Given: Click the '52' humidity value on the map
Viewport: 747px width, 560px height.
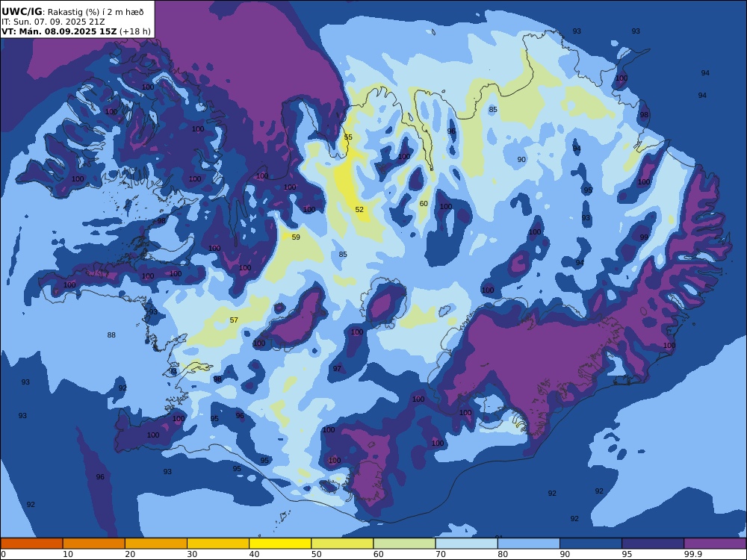Looking at the screenshot, I should [359, 210].
